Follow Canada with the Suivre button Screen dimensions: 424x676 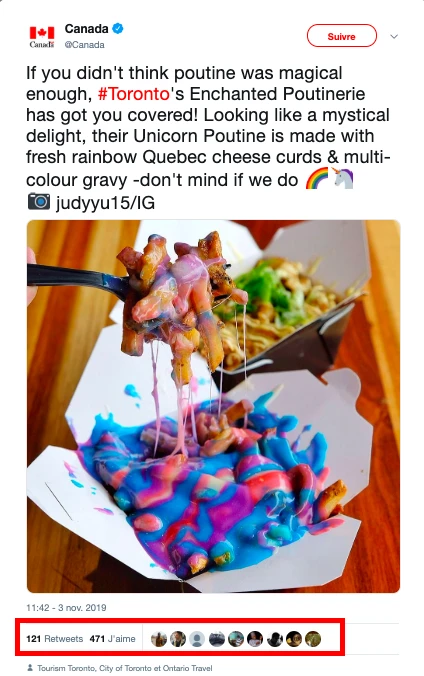342,36
